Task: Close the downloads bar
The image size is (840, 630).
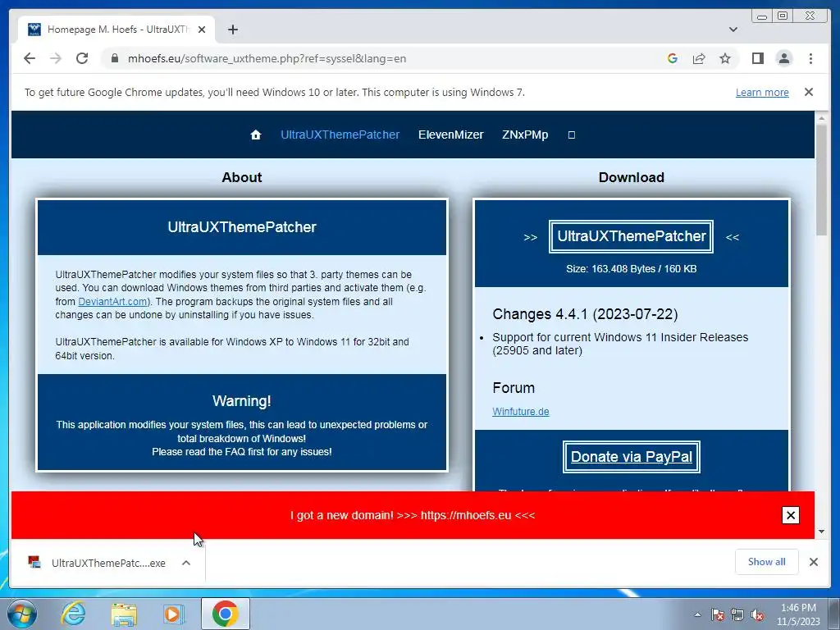Action: tap(813, 562)
